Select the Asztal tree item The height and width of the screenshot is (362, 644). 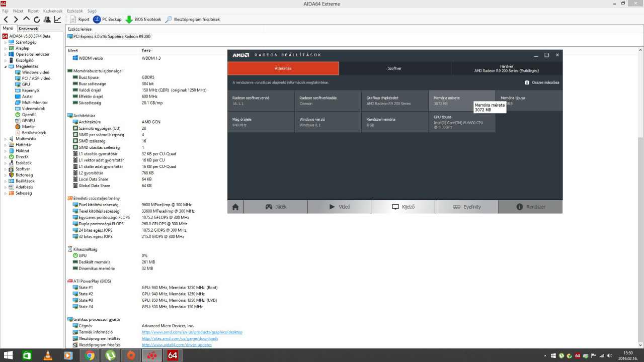[27, 97]
